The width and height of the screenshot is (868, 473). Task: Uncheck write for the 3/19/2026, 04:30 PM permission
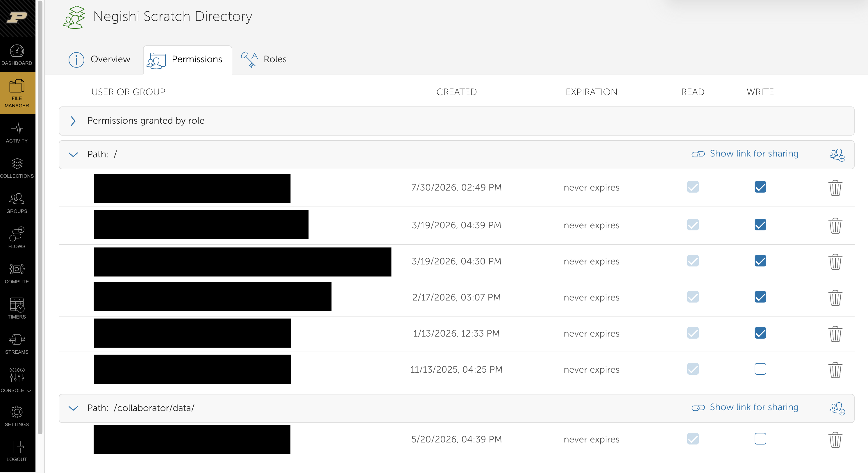point(760,261)
